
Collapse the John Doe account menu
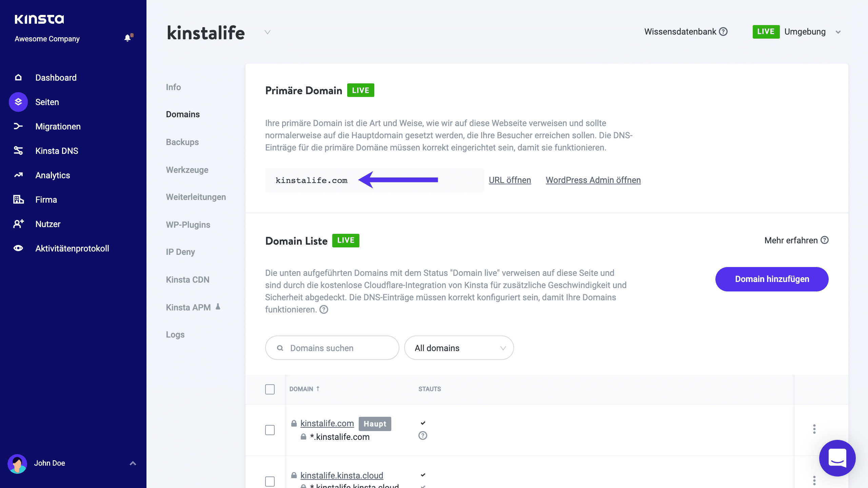click(x=132, y=463)
